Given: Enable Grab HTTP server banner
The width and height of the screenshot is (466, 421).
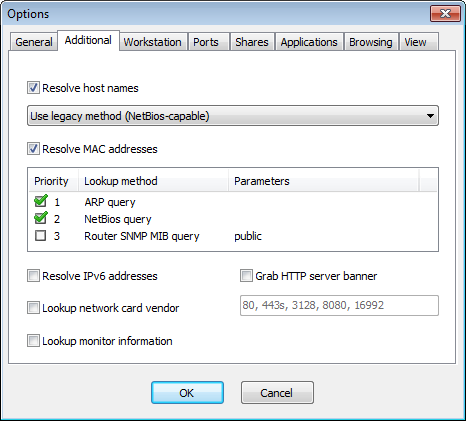Looking at the screenshot, I should tap(246, 276).
